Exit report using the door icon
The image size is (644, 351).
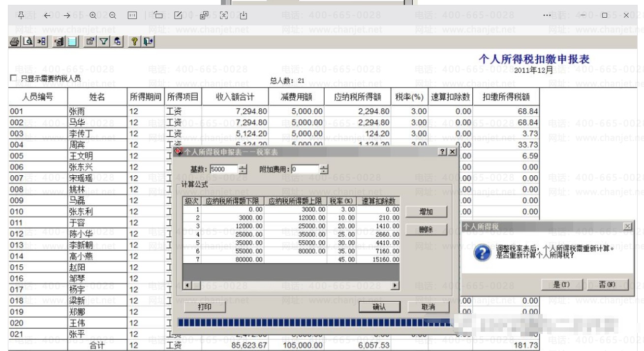tap(148, 42)
